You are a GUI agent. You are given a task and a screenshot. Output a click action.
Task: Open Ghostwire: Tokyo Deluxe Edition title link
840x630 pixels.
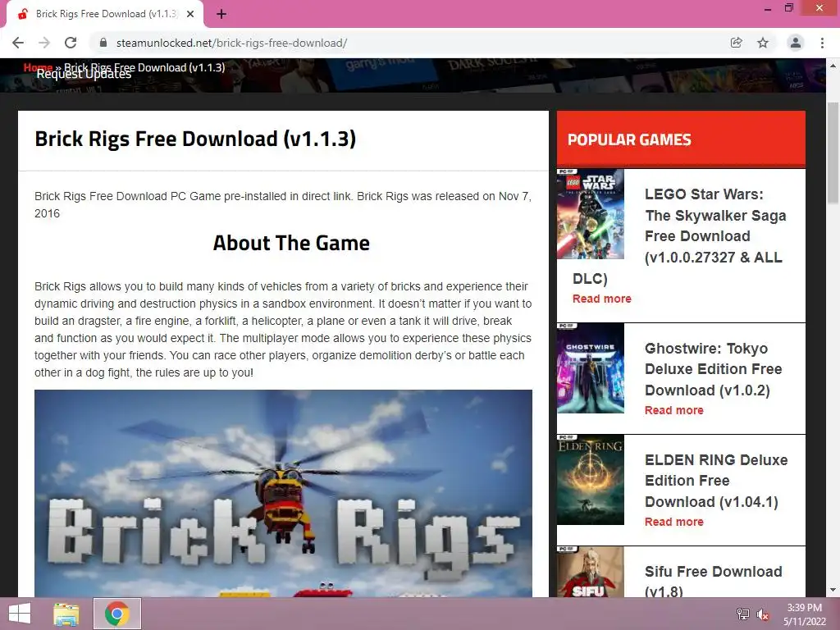(x=713, y=369)
